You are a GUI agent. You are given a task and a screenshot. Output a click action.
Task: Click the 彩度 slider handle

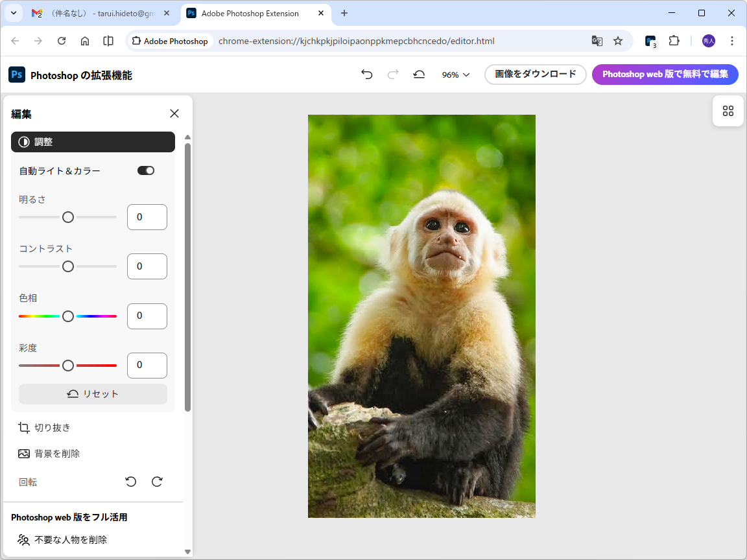pos(68,366)
